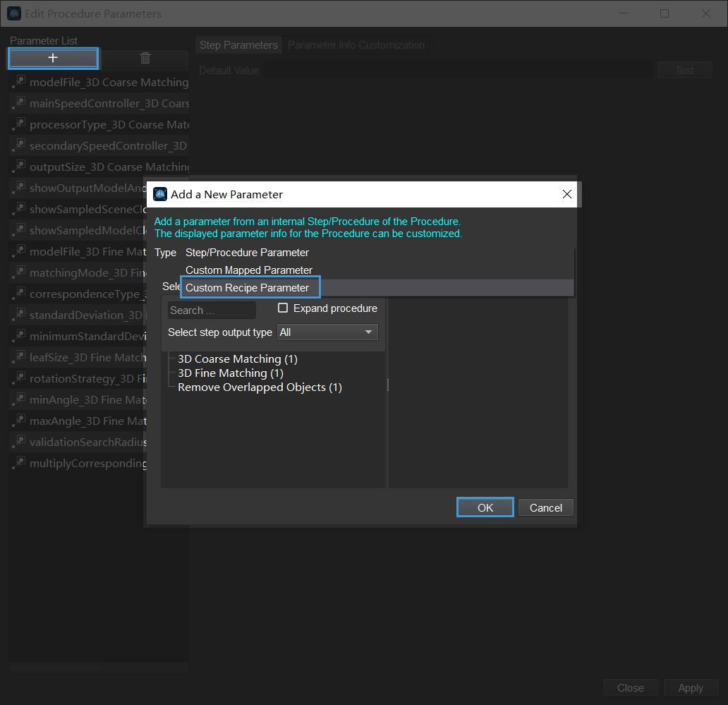The image size is (728, 705).
Task: Click icon beside modelFile_3D Coarse Matching parameter
Action: 19,82
